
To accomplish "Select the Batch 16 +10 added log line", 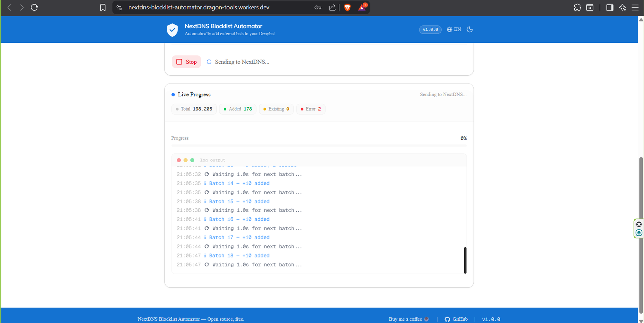I will click(223, 220).
